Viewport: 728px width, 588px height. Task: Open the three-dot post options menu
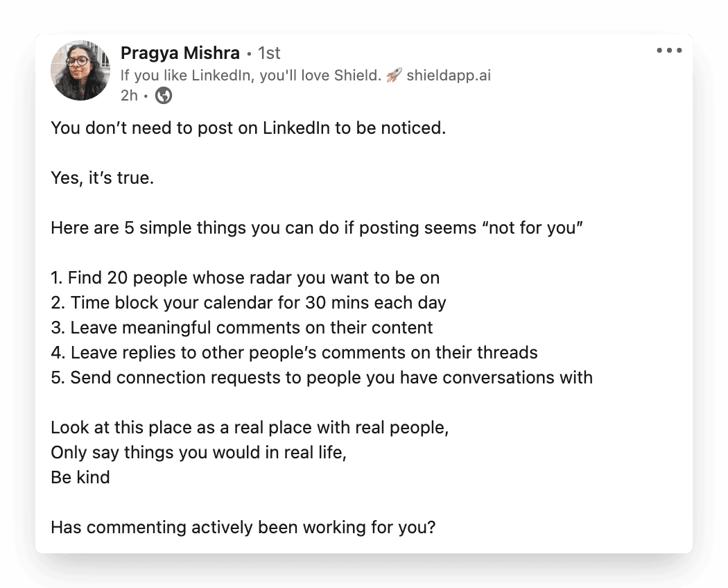[669, 51]
